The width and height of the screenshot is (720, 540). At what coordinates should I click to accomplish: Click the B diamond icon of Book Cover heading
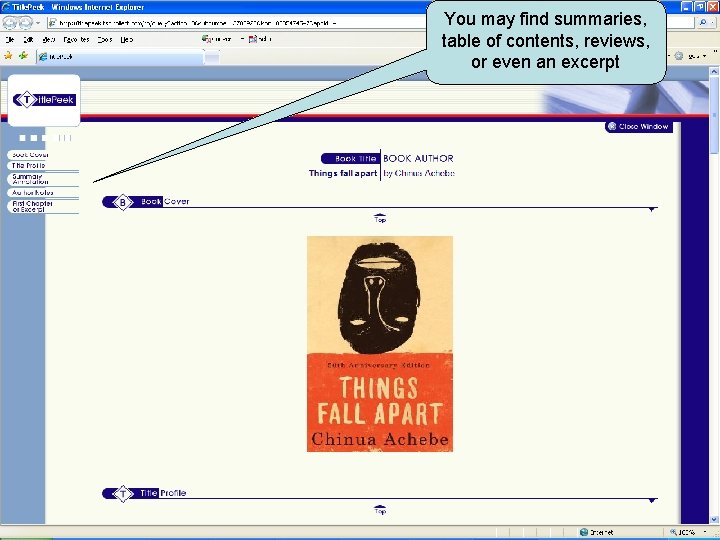click(123, 202)
